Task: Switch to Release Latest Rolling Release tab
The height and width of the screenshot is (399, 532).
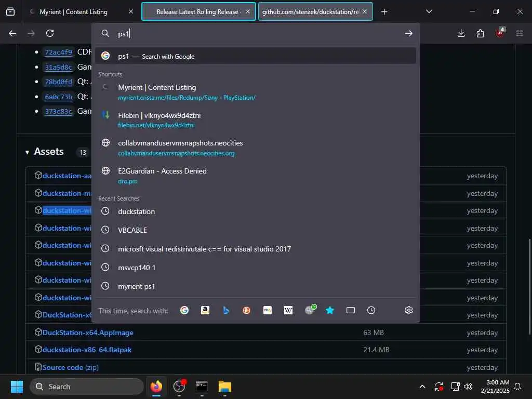Action: (198, 11)
